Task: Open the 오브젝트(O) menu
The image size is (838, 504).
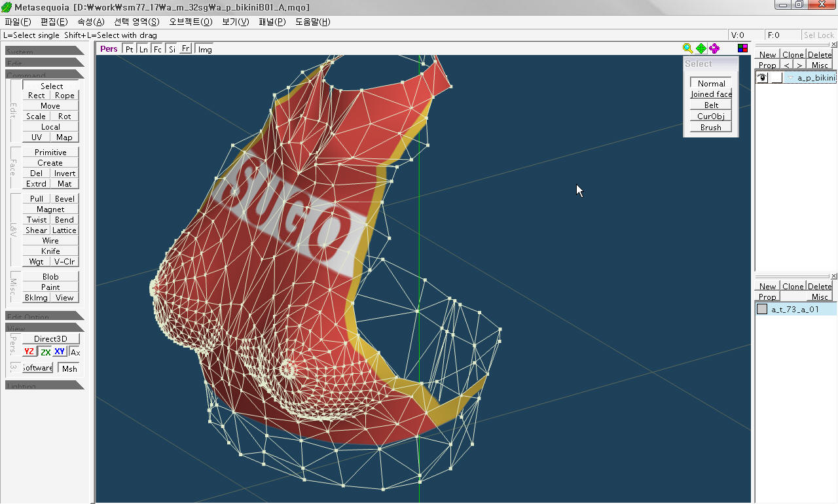Action: coord(191,22)
